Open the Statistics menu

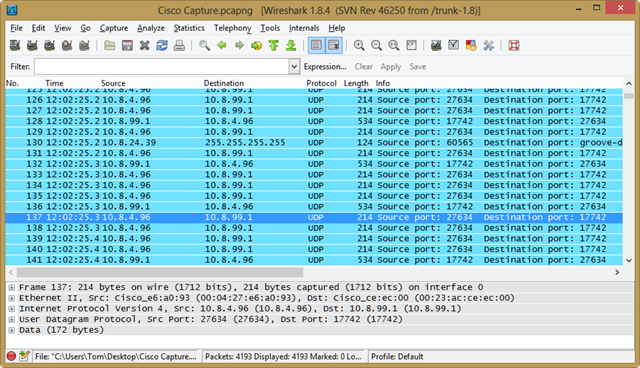[189, 28]
